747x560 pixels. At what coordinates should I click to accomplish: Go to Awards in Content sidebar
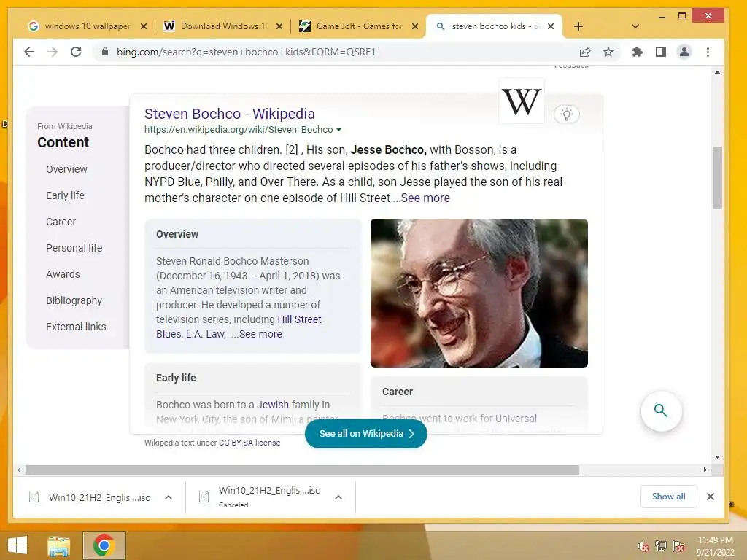tap(63, 274)
